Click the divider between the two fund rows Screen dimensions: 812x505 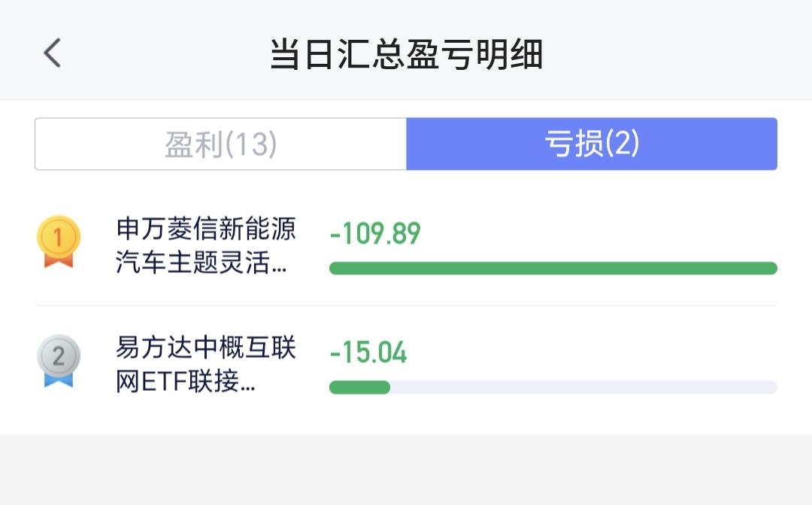[x=406, y=305]
